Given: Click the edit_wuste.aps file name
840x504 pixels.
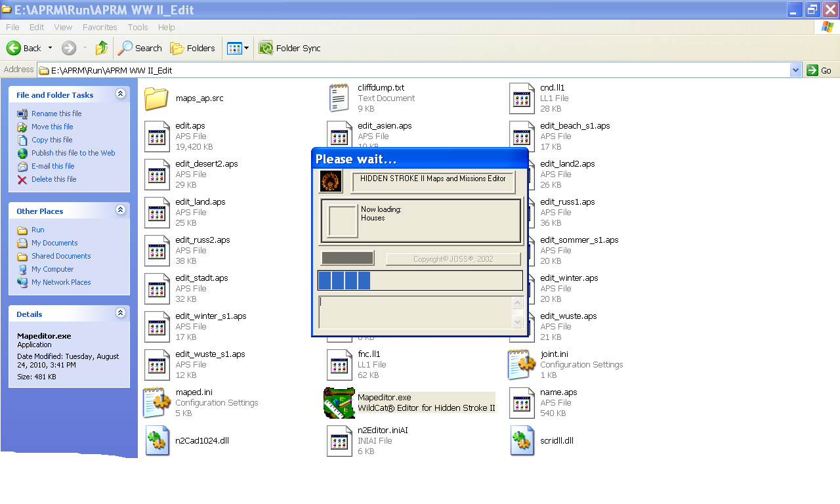Looking at the screenshot, I should pyautogui.click(x=568, y=316).
